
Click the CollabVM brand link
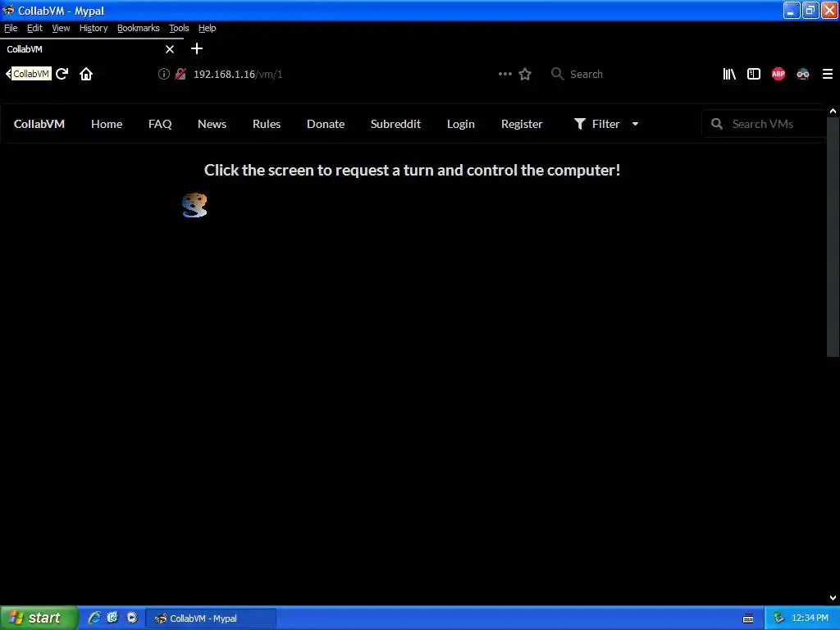click(39, 124)
